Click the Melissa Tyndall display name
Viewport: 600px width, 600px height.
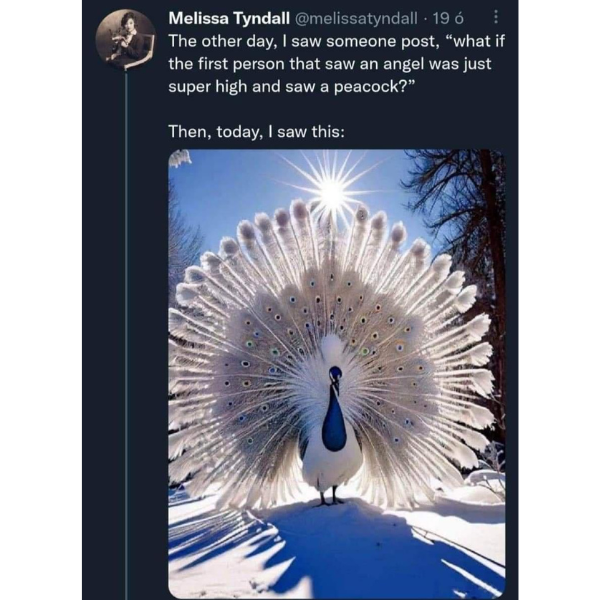pos(229,18)
